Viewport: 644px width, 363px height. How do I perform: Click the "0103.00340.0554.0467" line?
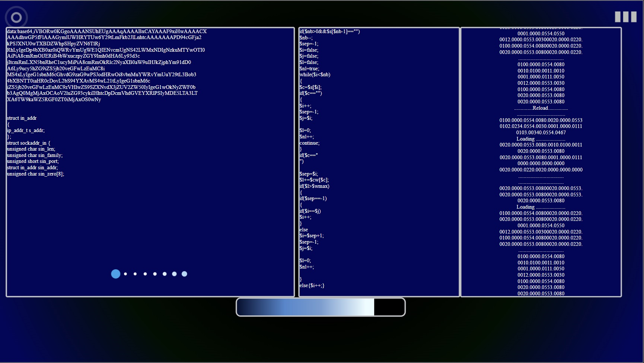click(x=541, y=133)
